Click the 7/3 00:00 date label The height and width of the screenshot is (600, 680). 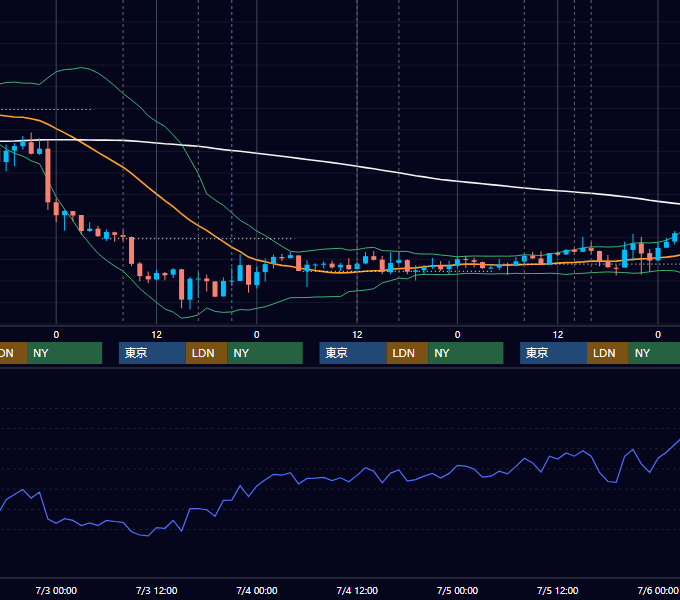[56, 590]
